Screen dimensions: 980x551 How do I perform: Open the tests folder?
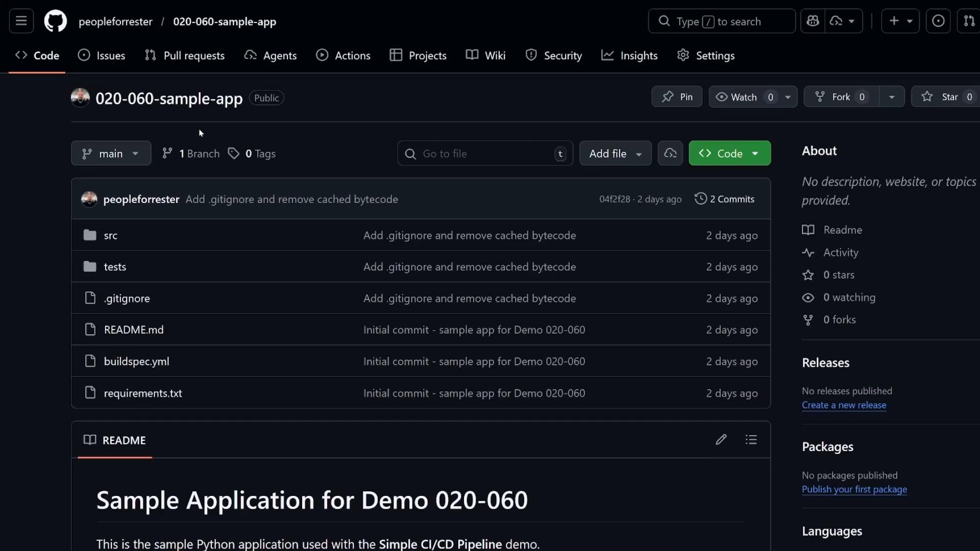pyautogui.click(x=115, y=266)
